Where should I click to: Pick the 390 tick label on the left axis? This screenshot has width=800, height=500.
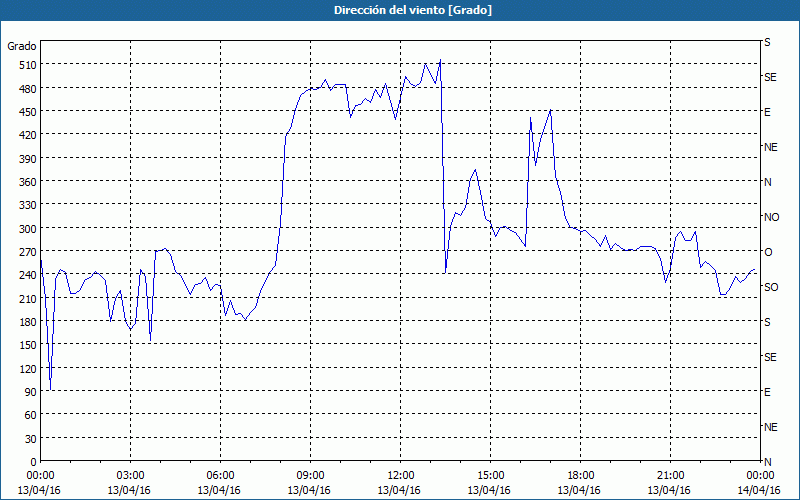28,159
